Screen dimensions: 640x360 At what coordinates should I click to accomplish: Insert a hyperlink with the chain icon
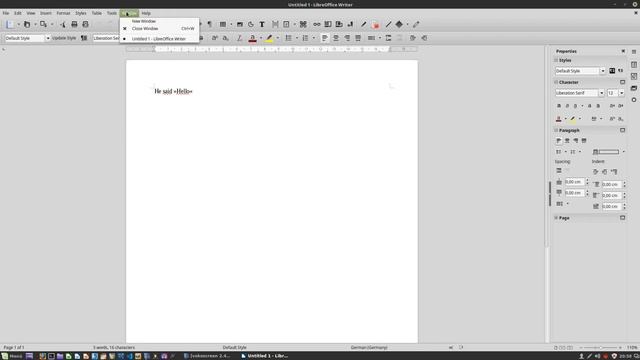point(317,24)
